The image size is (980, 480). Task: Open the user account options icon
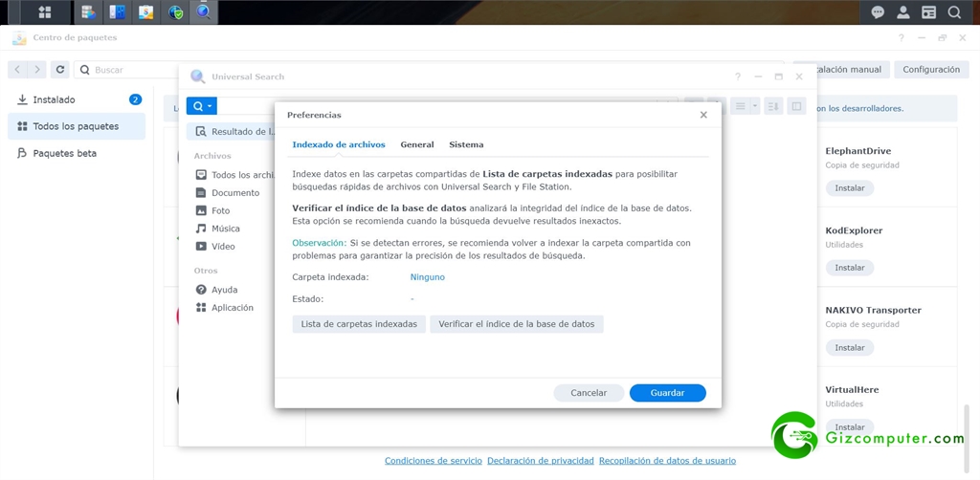(903, 11)
